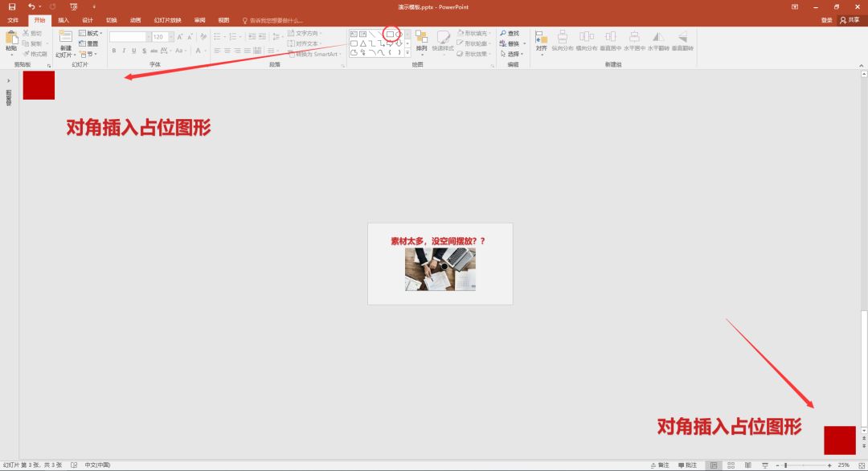Image resolution: width=868 pixels, height=471 pixels.
Task: Toggle Comments (批注) pane
Action: (x=688, y=465)
